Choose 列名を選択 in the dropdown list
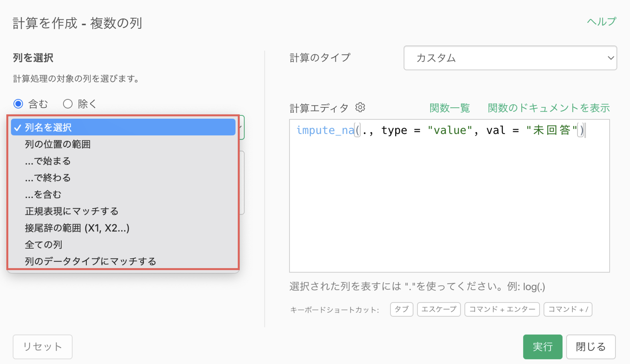Viewport: 630px width, 364px height. click(x=123, y=127)
